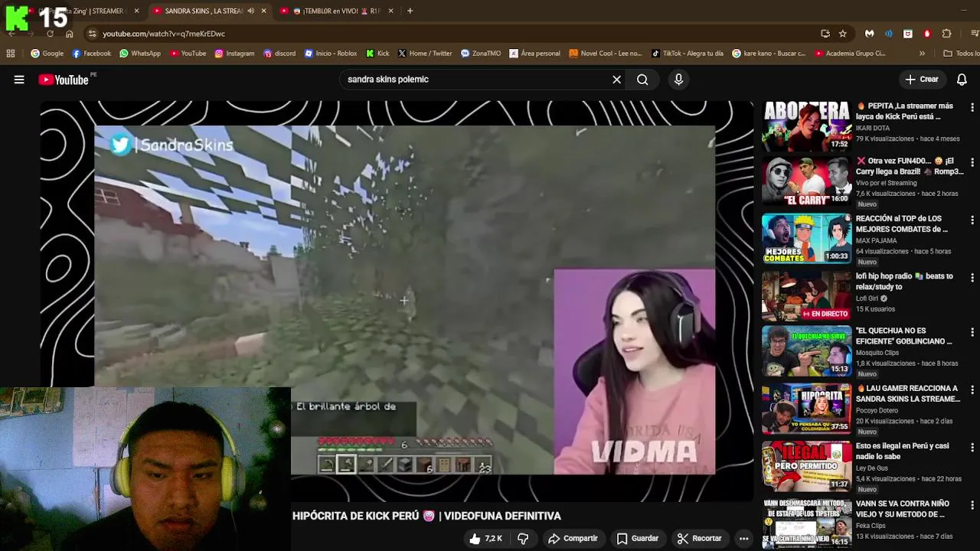This screenshot has height=551, width=980.
Task: Open options for Otra vez FUN4D0 video
Action: (x=972, y=162)
